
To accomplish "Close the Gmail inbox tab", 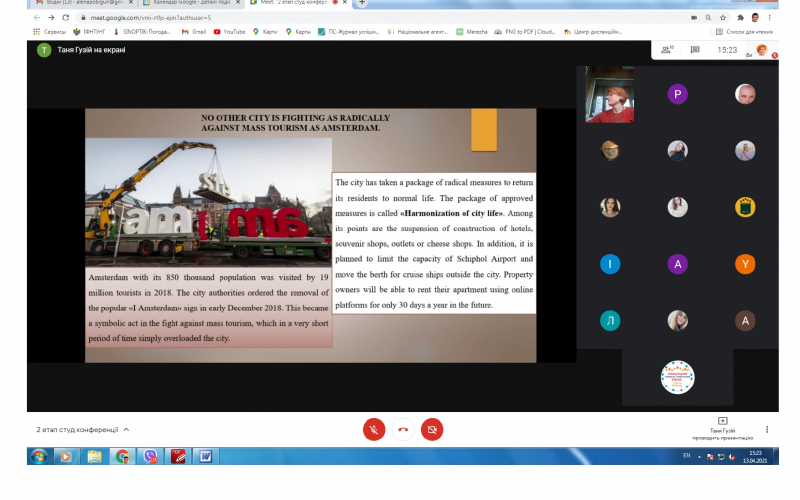I will coord(131,3).
